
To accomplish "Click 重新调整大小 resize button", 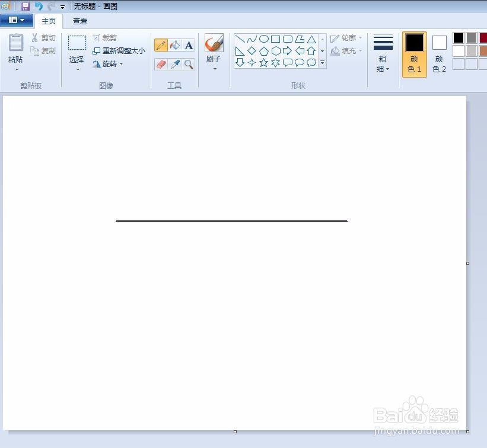I will coord(119,50).
